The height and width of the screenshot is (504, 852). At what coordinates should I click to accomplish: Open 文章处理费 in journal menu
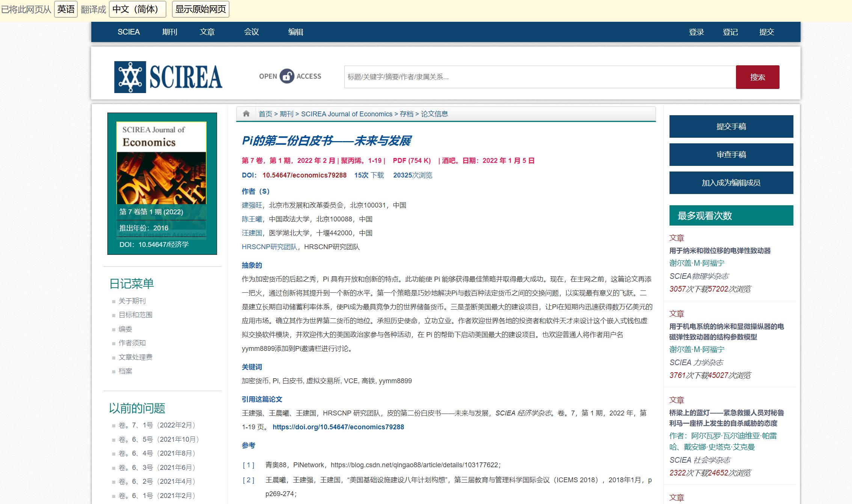point(136,357)
